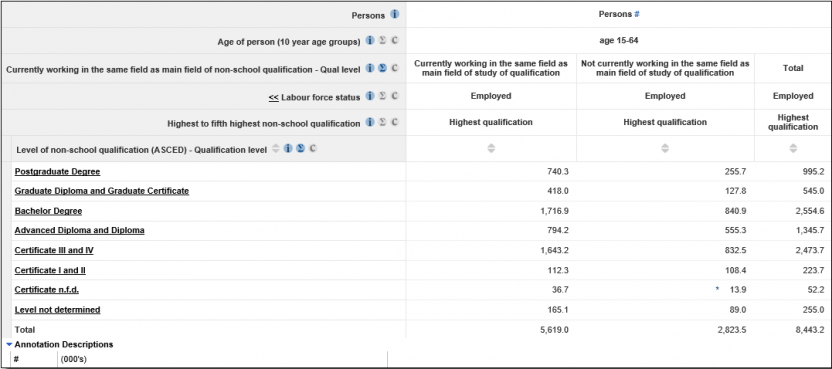Click the info icon next to Persons
This screenshot has height=369, width=832.
394,15
